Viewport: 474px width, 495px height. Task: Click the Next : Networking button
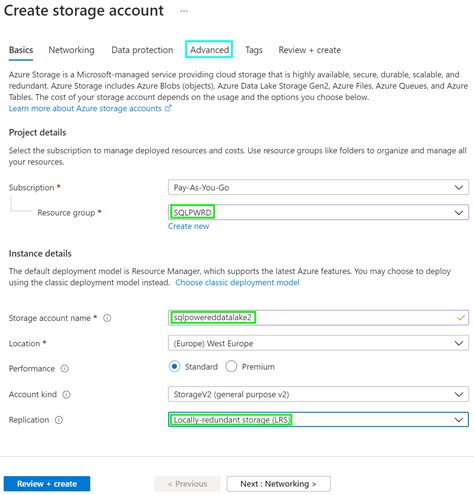(279, 484)
